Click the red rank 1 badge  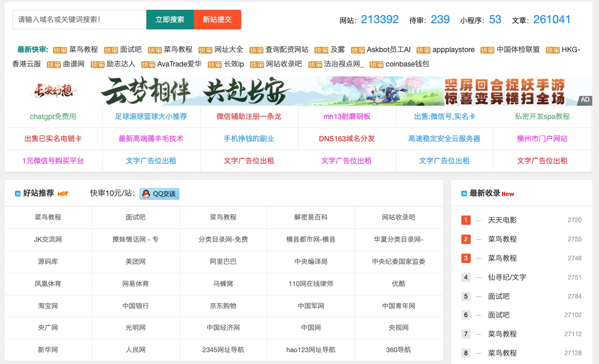click(465, 220)
